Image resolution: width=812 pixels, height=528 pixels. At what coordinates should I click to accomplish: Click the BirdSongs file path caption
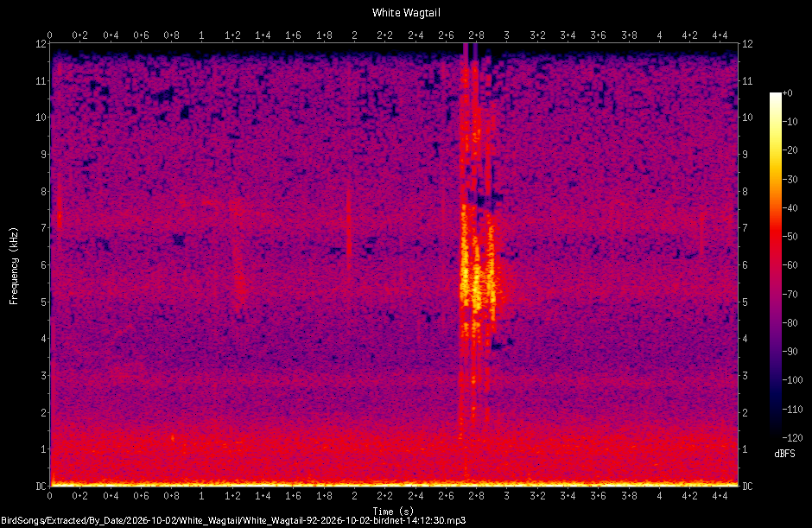pos(233,520)
